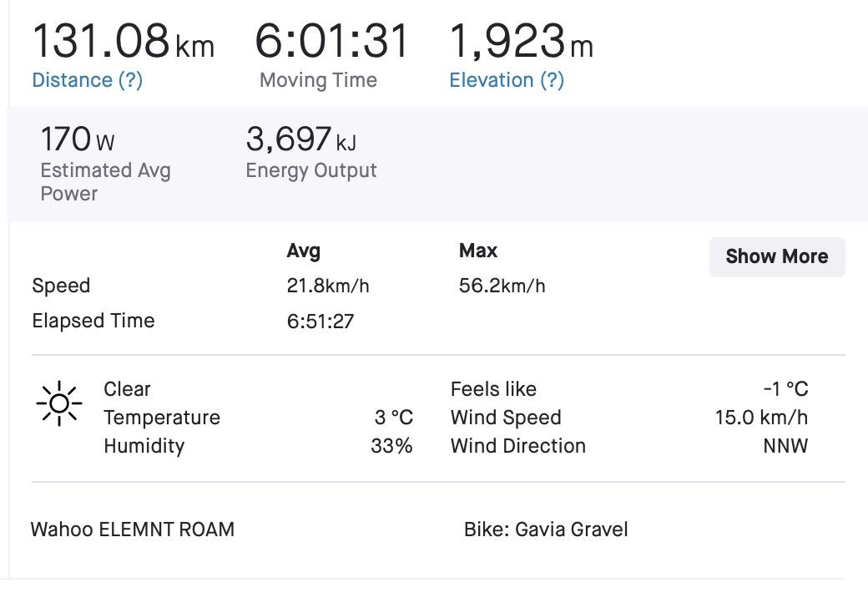Click the Energy Output label

pos(311,170)
